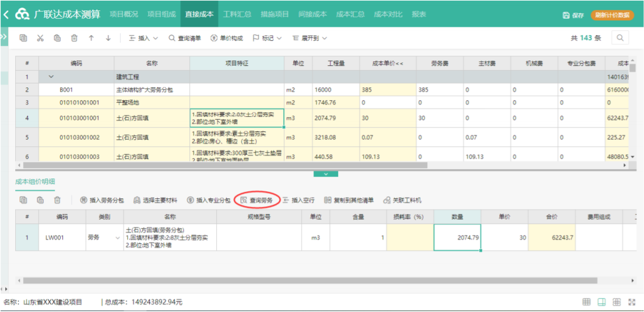Collapse 成本单价<< column header

pyautogui.click(x=388, y=64)
